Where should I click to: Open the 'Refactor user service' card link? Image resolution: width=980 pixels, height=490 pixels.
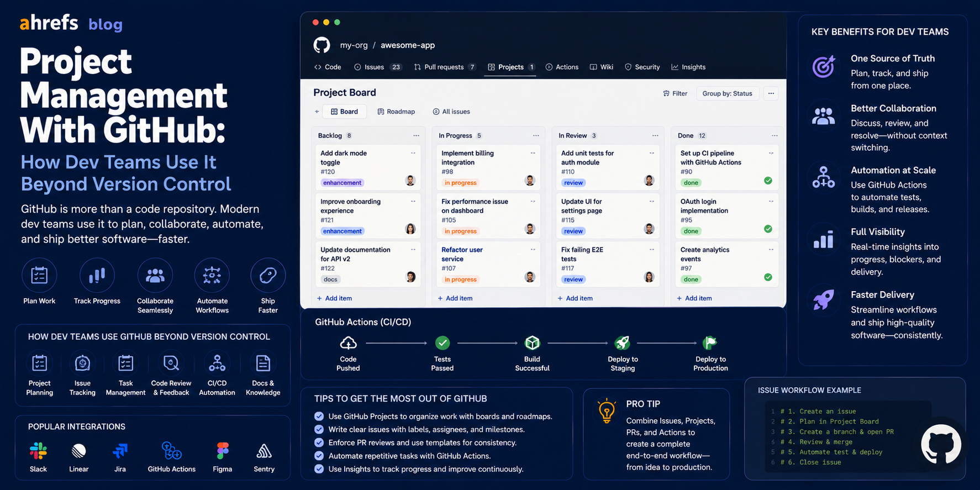click(x=462, y=254)
